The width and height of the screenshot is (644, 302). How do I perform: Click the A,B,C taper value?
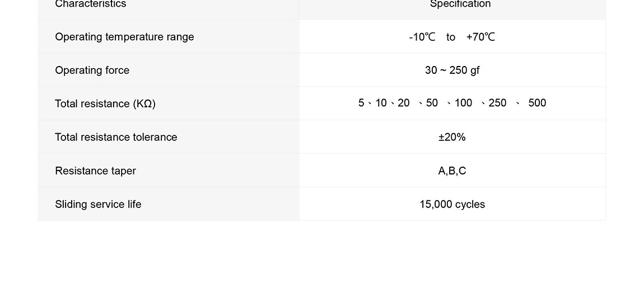(452, 171)
